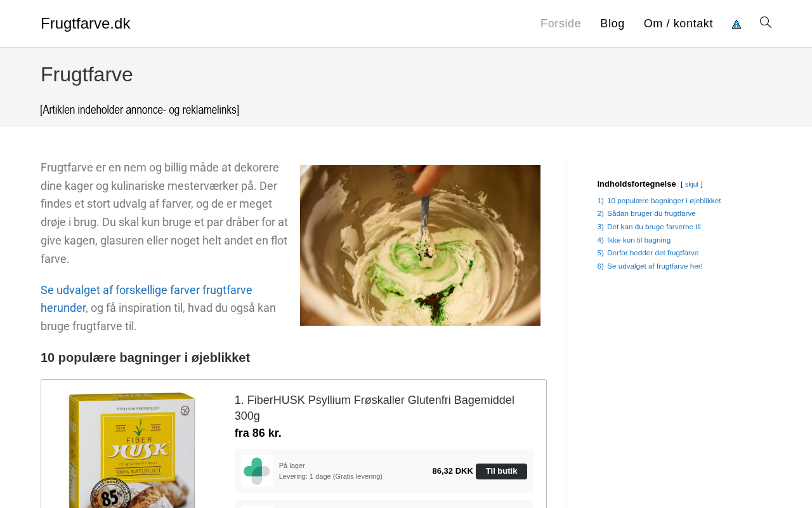This screenshot has height=508, width=812.
Task: Click the green frosting bowl photo
Action: [x=420, y=245]
